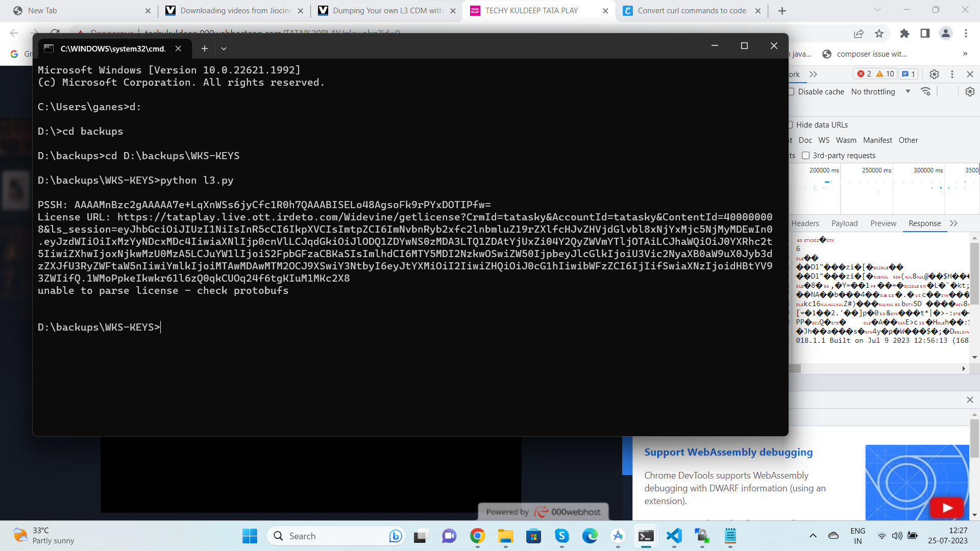Image resolution: width=980 pixels, height=551 pixels.
Task: Open Chrome extensions puzzle icon
Action: click(904, 34)
